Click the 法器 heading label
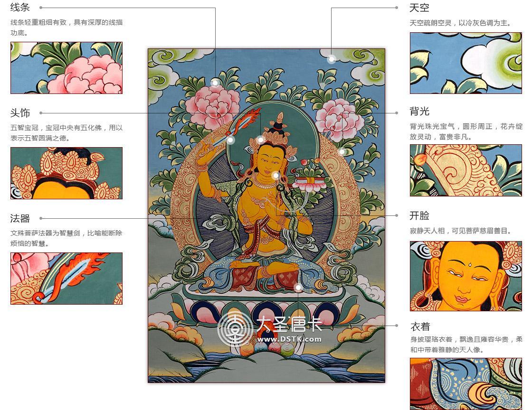Image resolution: width=532 pixels, height=410 pixels. pos(20,219)
